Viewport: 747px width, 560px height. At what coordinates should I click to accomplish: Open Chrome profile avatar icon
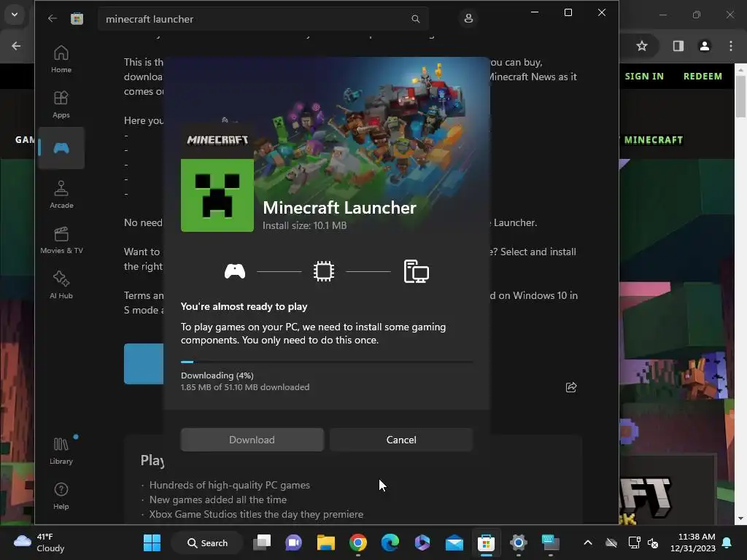[704, 46]
